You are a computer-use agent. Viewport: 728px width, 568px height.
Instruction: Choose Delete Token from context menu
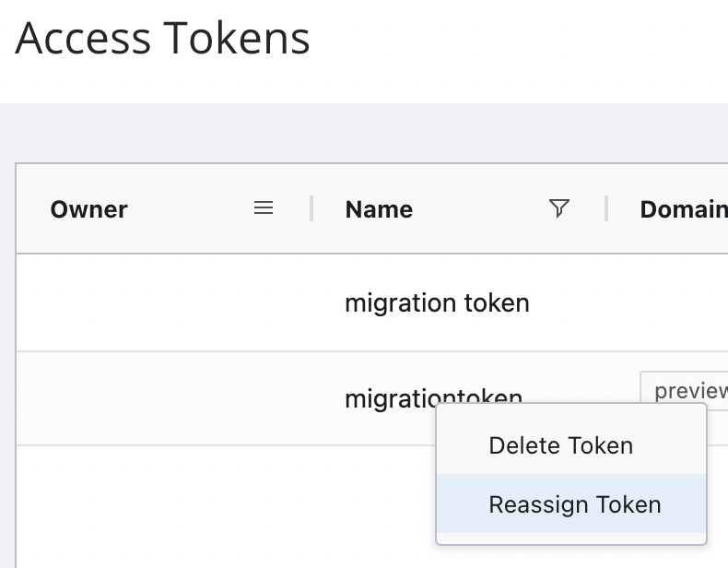click(560, 446)
